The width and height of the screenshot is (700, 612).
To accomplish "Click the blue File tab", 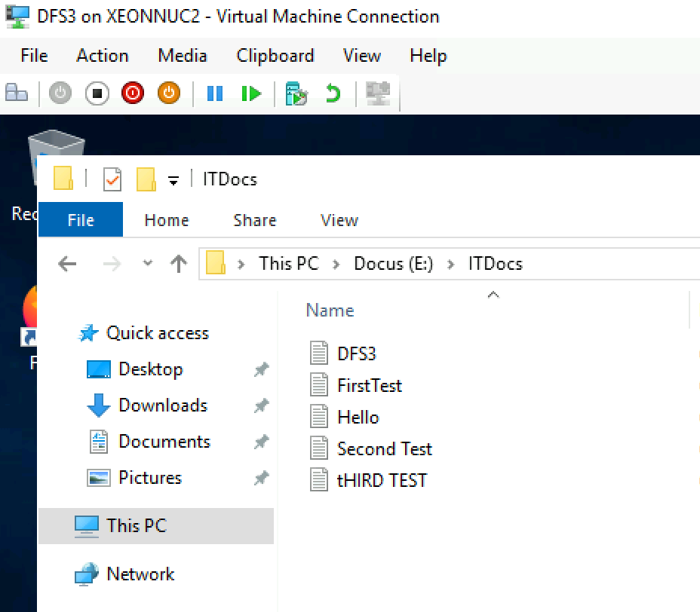I will pos(81,219).
